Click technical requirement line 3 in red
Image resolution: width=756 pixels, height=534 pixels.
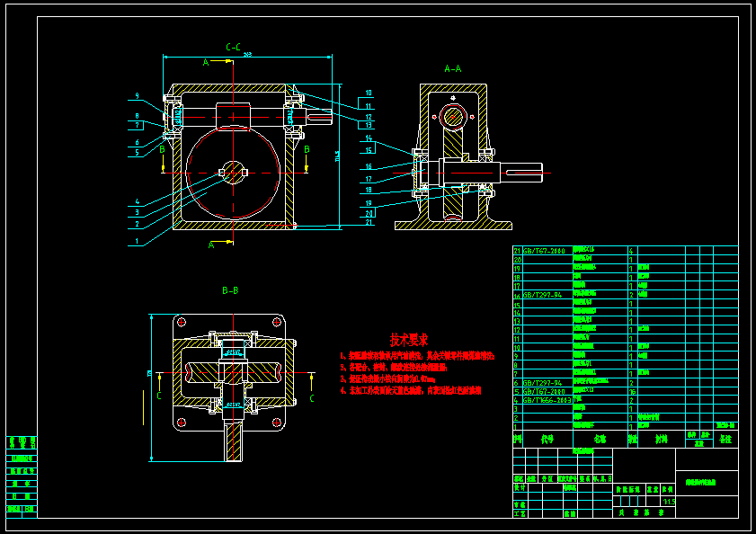387,379
